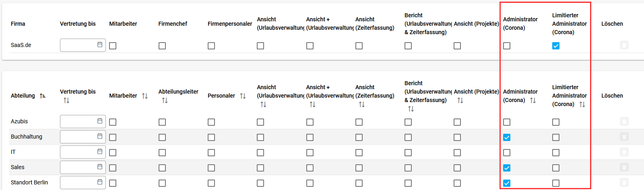Check Firmenchef checkbox for SaaS.de
644x190 pixels.
point(162,46)
